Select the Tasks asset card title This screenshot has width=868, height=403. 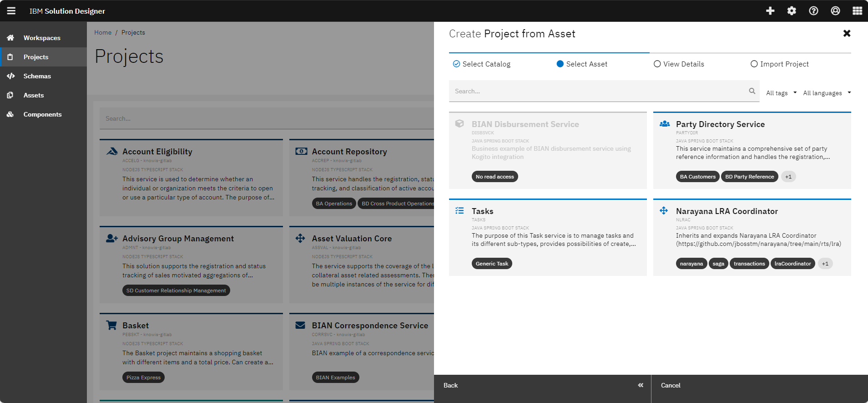(482, 211)
